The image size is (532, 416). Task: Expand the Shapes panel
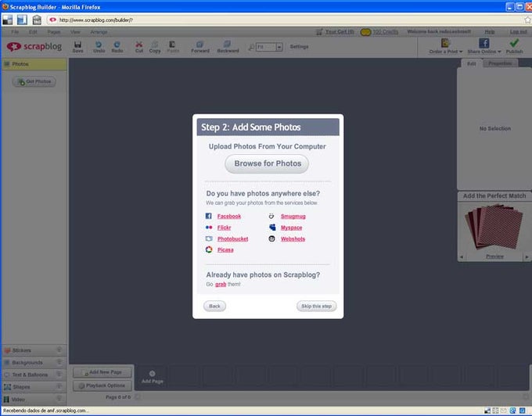click(x=34, y=387)
